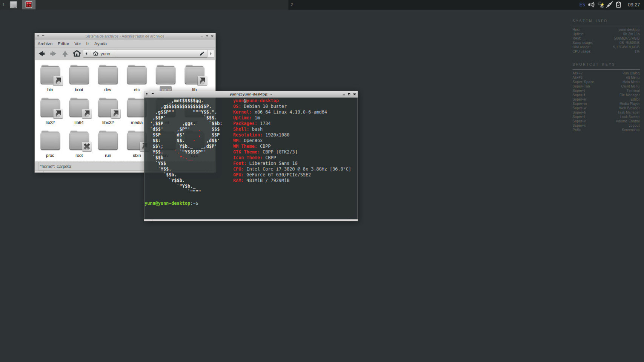Open the Ayuda menu
Image resolution: width=644 pixels, height=362 pixels.
100,44
